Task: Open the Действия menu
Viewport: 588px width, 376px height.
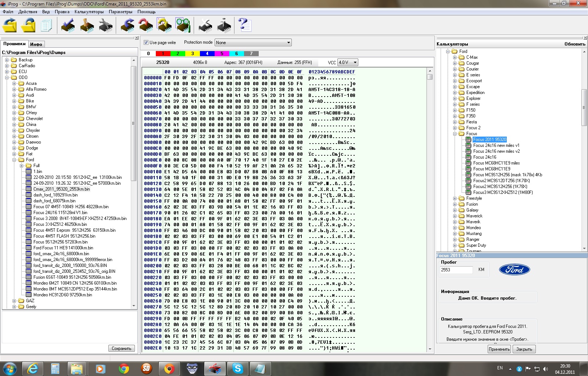Action: tap(28, 12)
